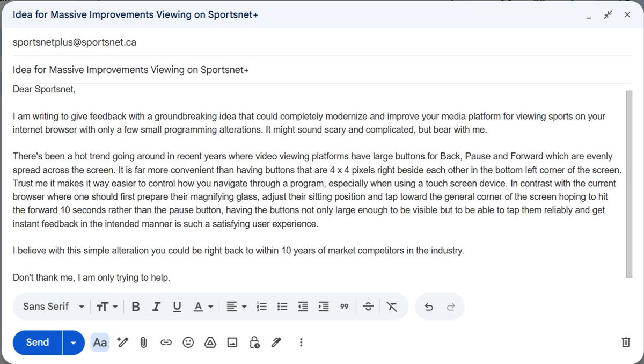The image size is (644, 364).
Task: Underline the selected text
Action: [x=177, y=307]
